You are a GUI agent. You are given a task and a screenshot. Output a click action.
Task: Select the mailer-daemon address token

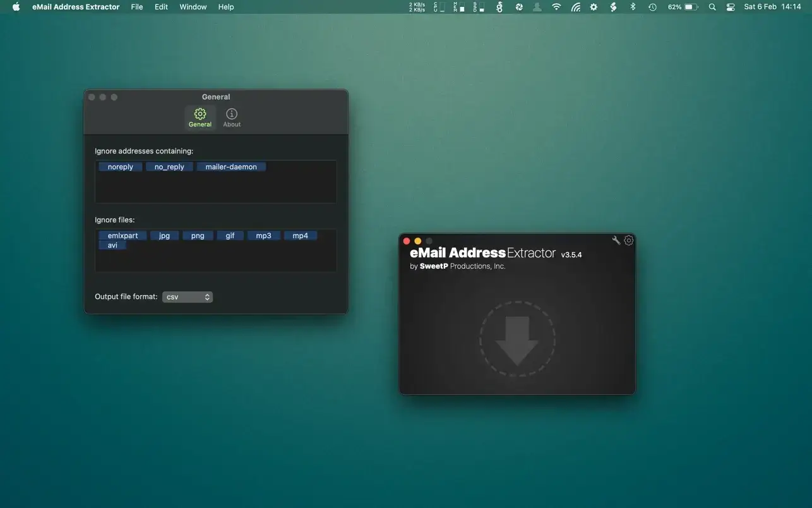(x=231, y=167)
